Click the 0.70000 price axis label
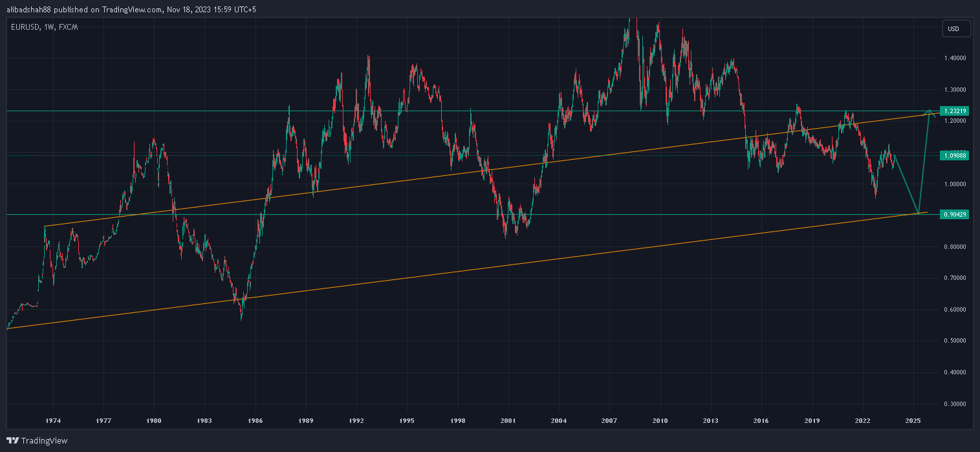This screenshot has height=452, width=980. click(955, 278)
